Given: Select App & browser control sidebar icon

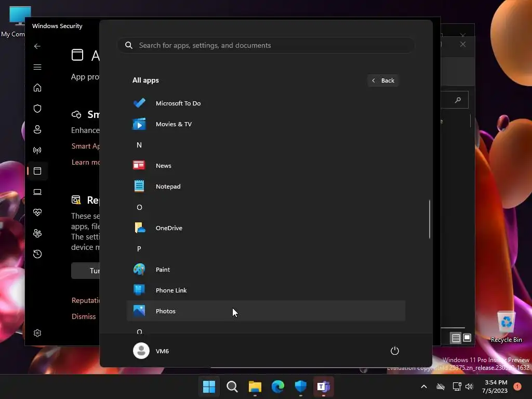Looking at the screenshot, I should (x=37, y=170).
